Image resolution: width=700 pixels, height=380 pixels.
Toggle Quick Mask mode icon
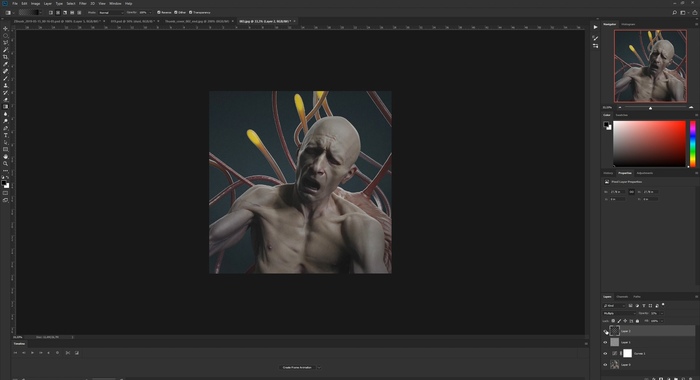pyautogui.click(x=5, y=193)
